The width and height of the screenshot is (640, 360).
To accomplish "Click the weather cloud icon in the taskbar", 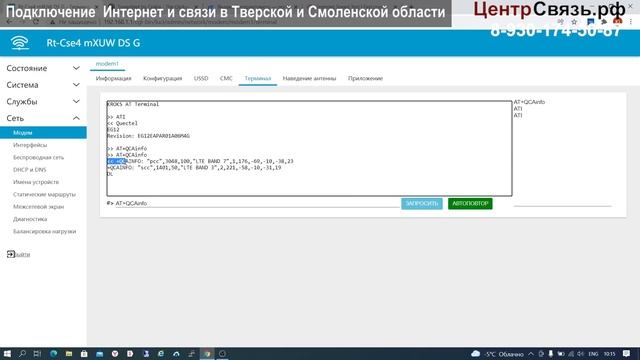I will pos(476,354).
